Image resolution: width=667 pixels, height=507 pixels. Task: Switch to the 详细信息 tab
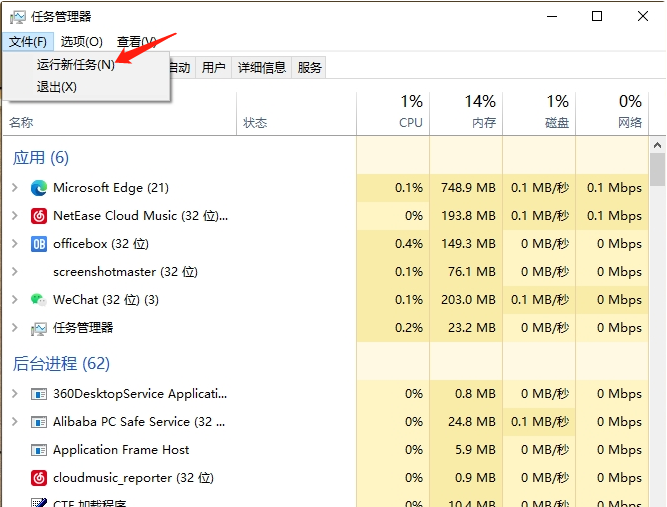click(262, 67)
